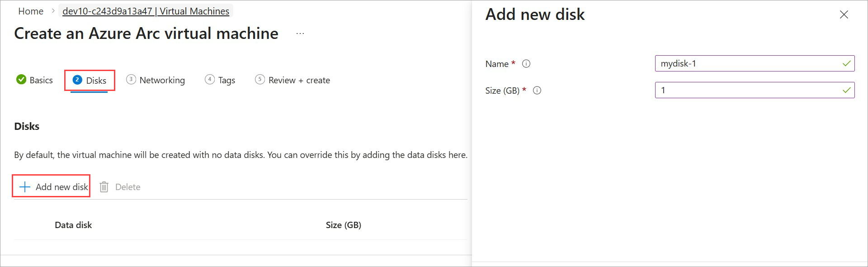This screenshot has height=267, width=868.
Task: Click the trash Delete icon
Action: click(104, 187)
